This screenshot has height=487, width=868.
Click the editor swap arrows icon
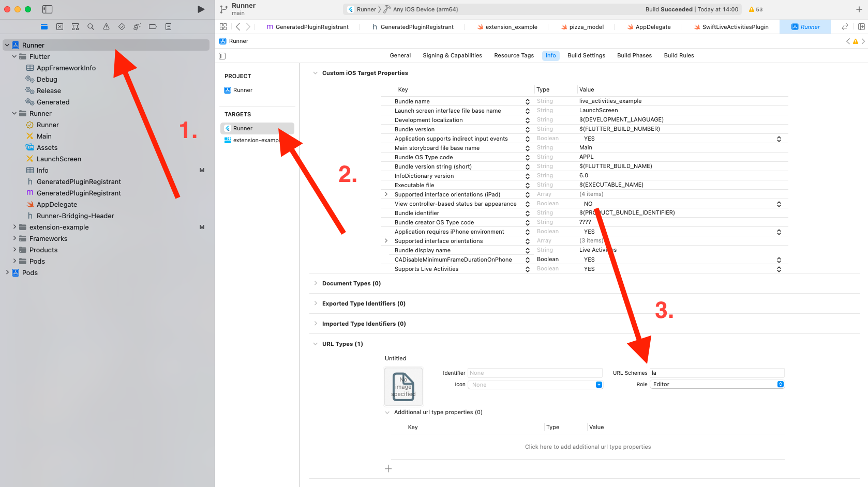pos(845,27)
